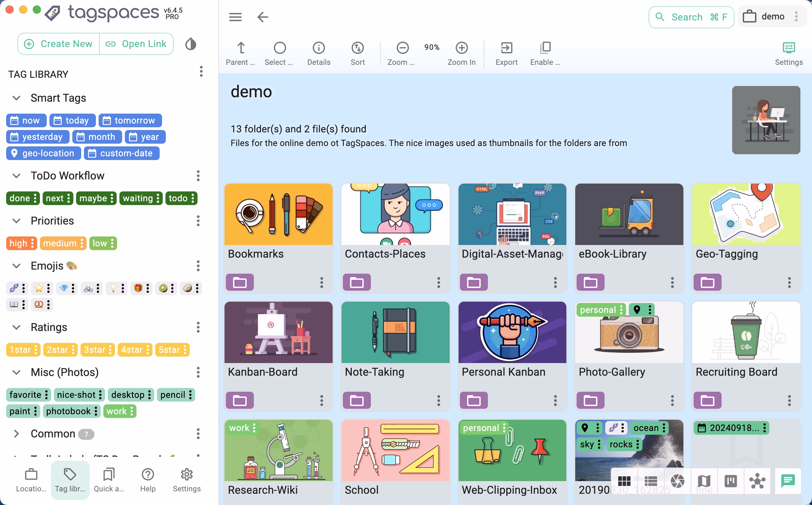The width and height of the screenshot is (812, 505).
Task: Open the map perspective icon
Action: pyautogui.click(x=704, y=481)
